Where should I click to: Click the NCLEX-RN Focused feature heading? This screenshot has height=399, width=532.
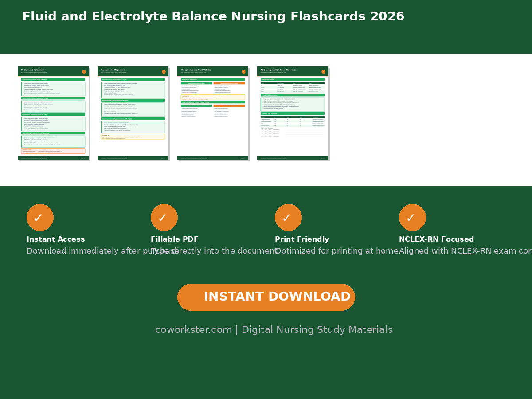coord(436,239)
